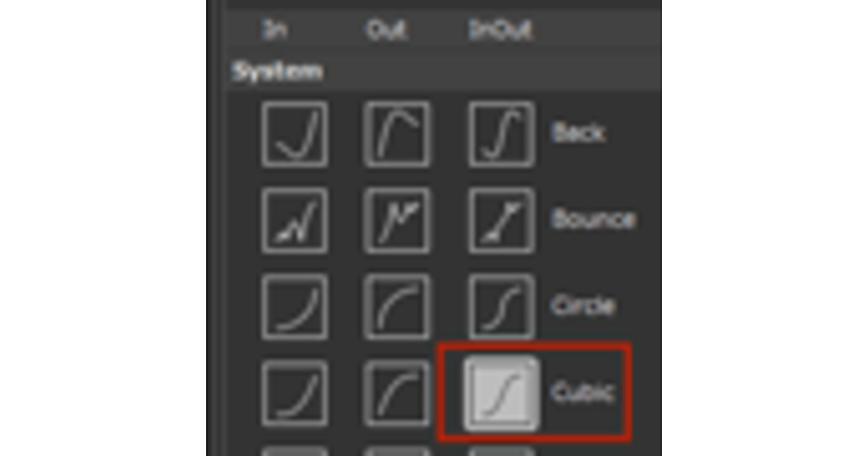
Task: Click the highlighted Cubic InOut easing icon
Action: (x=501, y=393)
